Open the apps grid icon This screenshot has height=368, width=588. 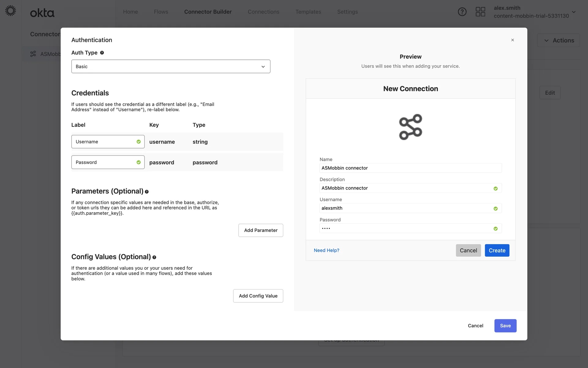click(480, 12)
